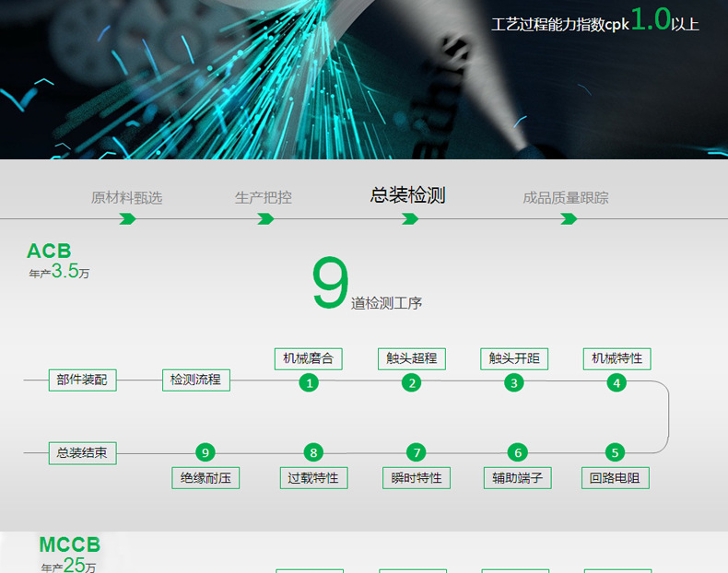Select the 部件装配 box
The height and width of the screenshot is (573, 728).
(x=83, y=380)
